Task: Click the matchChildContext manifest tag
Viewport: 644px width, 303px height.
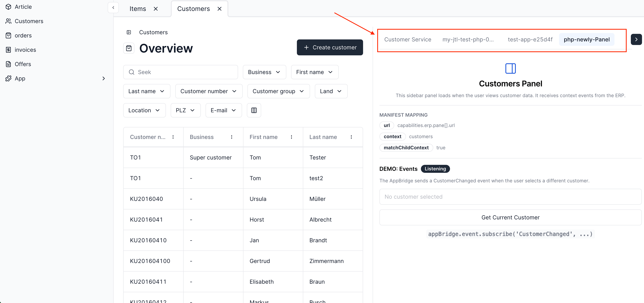Action: coord(406,148)
